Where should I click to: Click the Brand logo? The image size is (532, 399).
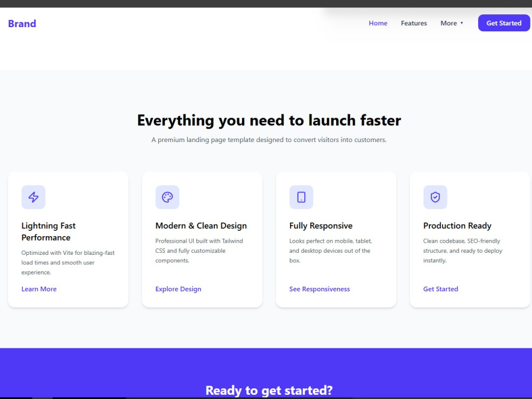22,23
